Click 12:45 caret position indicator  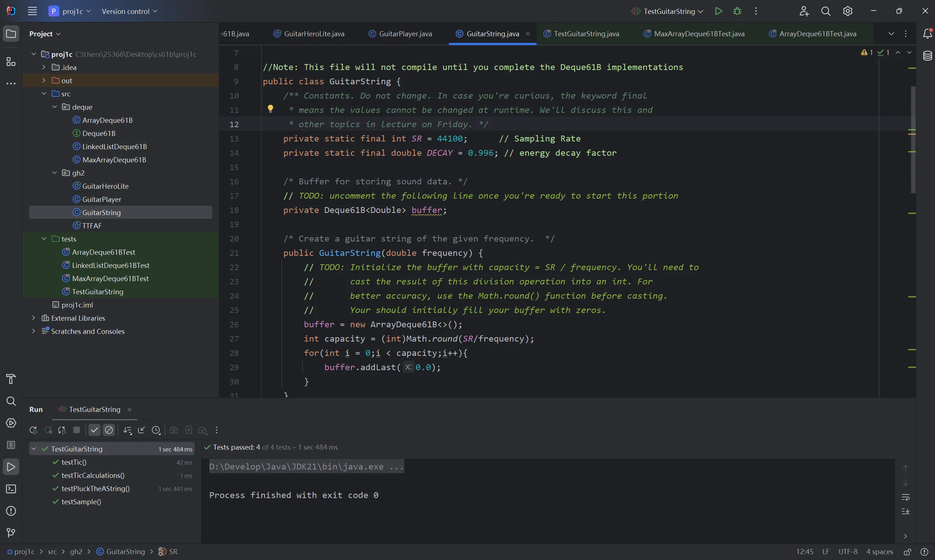click(x=805, y=552)
